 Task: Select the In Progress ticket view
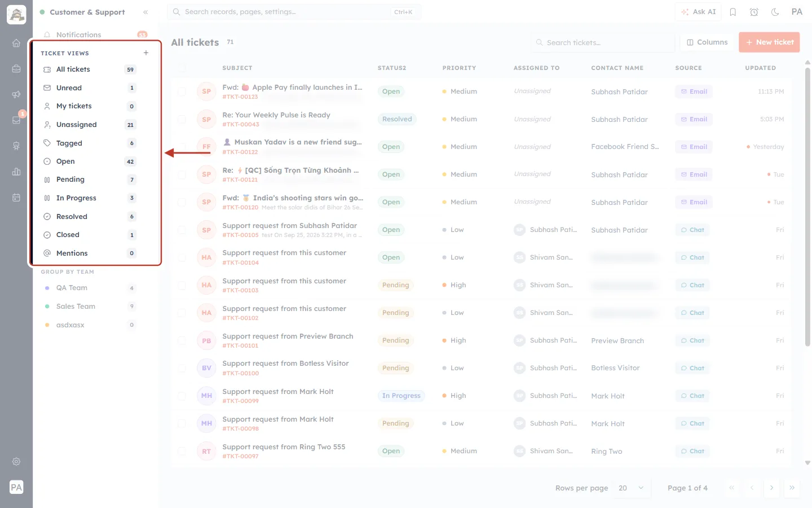pos(90,198)
